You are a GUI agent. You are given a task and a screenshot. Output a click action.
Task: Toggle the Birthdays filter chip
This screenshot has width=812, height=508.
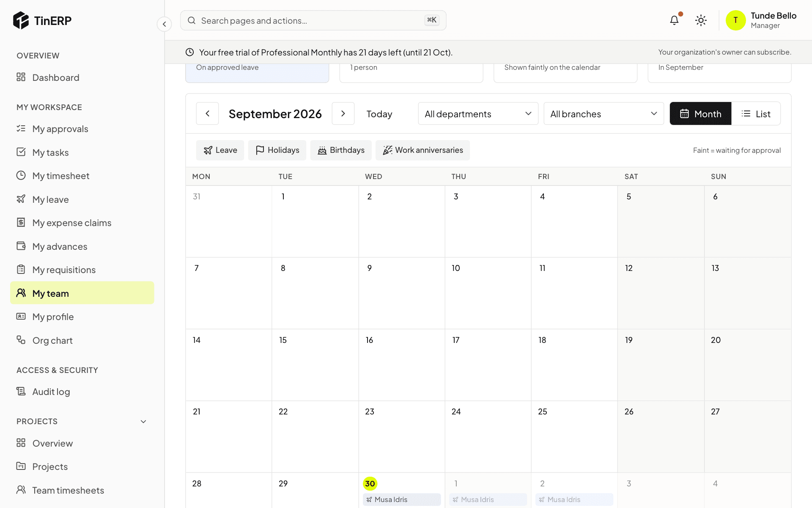tap(341, 150)
